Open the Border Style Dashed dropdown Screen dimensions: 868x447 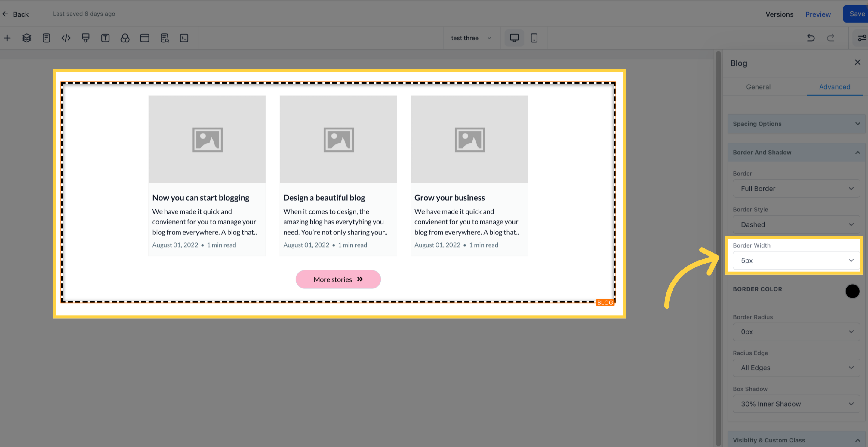pos(796,224)
